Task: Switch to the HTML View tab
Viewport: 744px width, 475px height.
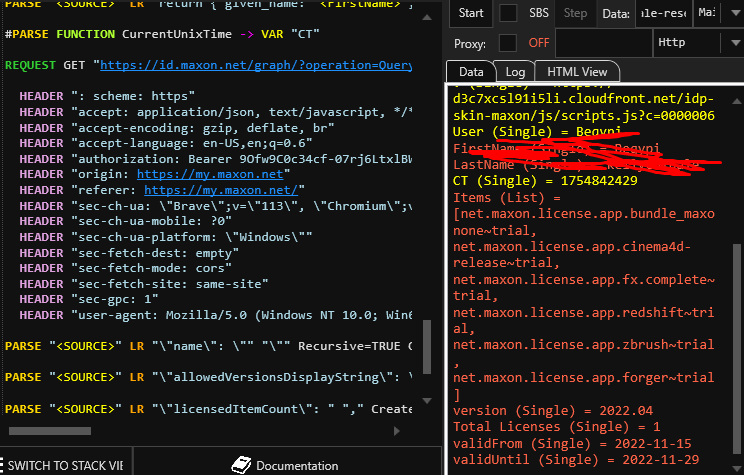Action: click(x=577, y=72)
